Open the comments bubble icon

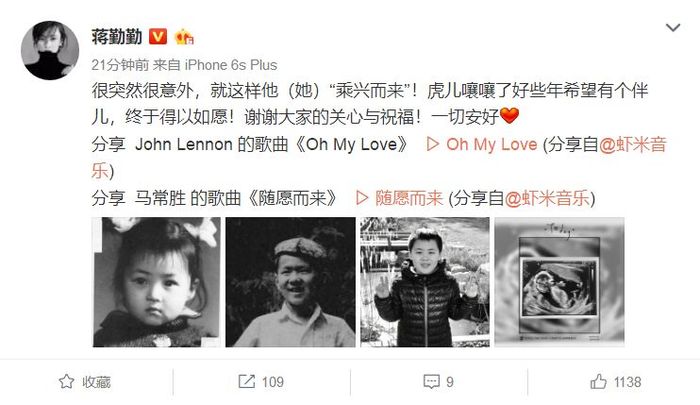[x=431, y=382]
